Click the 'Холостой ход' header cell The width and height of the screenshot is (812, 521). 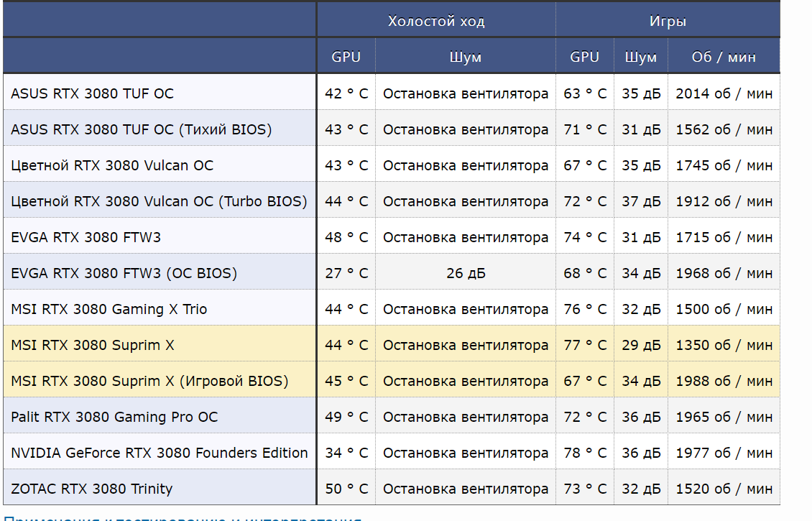point(436,21)
